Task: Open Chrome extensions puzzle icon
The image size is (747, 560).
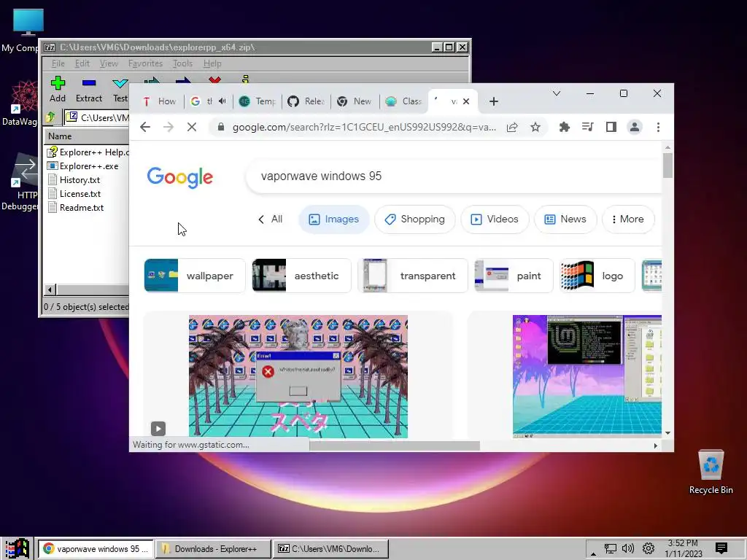Action: tap(564, 127)
